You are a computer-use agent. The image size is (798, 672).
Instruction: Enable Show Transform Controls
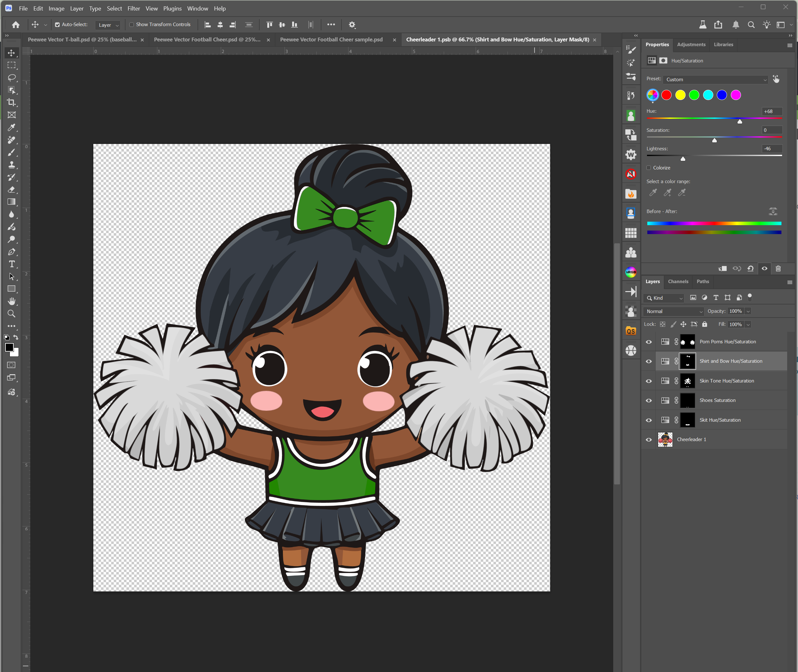point(132,25)
